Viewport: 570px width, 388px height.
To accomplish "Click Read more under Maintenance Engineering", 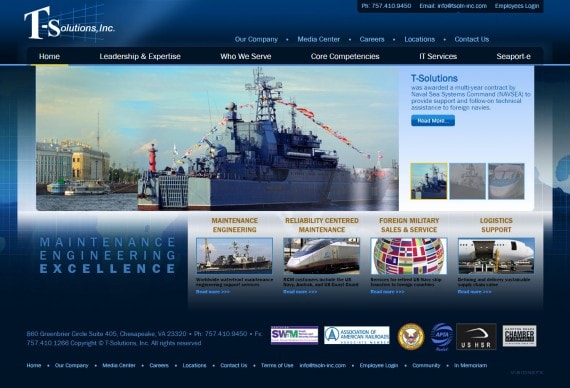I will pyautogui.click(x=213, y=292).
